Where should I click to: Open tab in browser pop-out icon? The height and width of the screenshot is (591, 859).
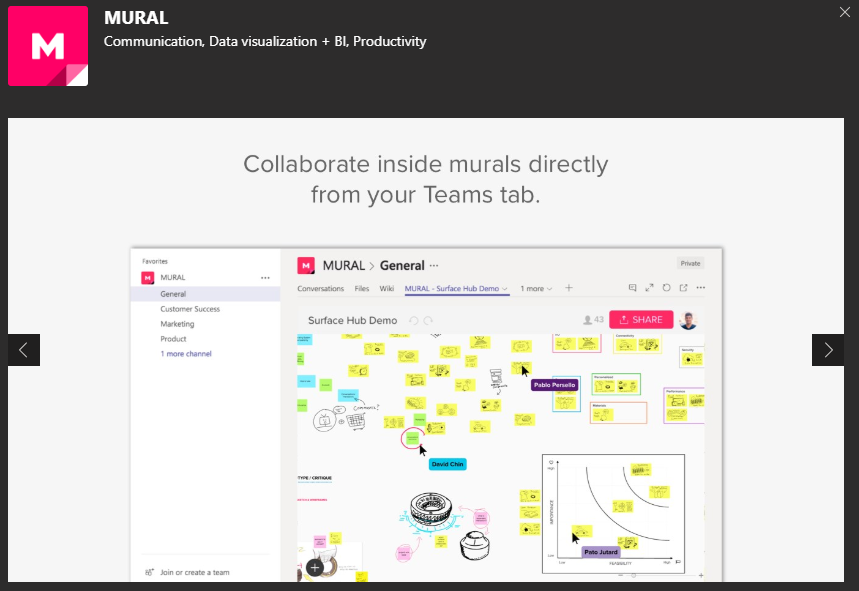(x=683, y=288)
